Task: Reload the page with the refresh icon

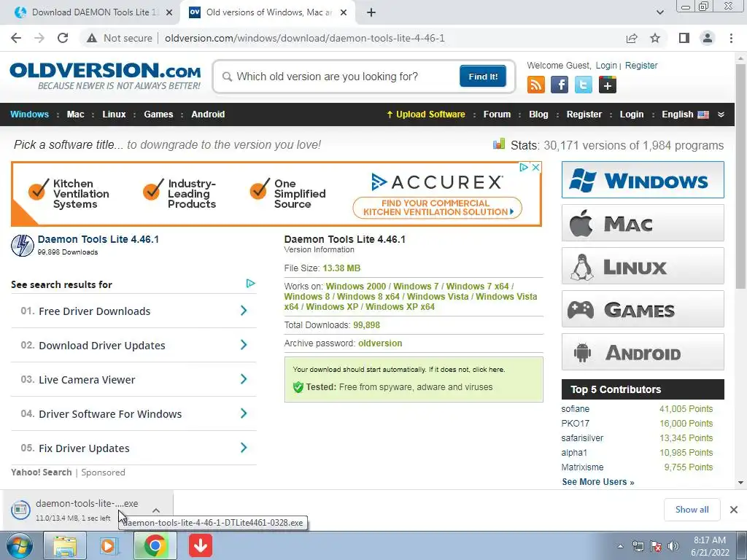Action: coord(63,38)
